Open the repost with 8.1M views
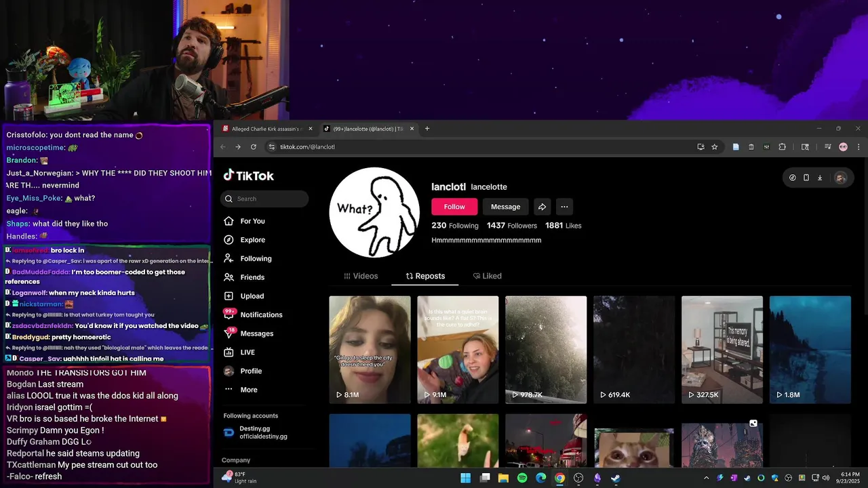This screenshot has width=868, height=488. [x=370, y=350]
